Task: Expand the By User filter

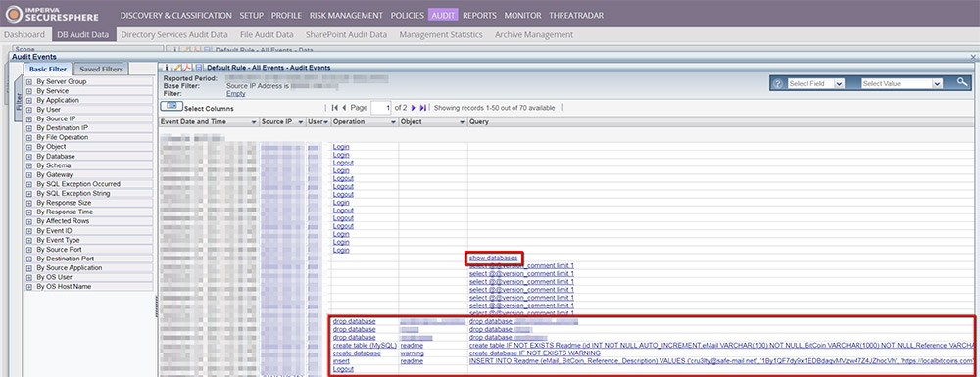Action: point(29,110)
